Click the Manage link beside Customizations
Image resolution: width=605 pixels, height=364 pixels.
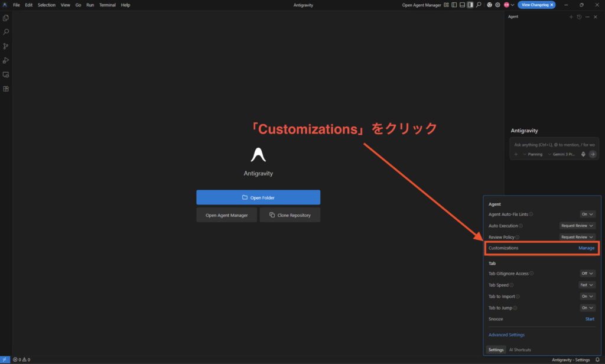[x=586, y=248]
